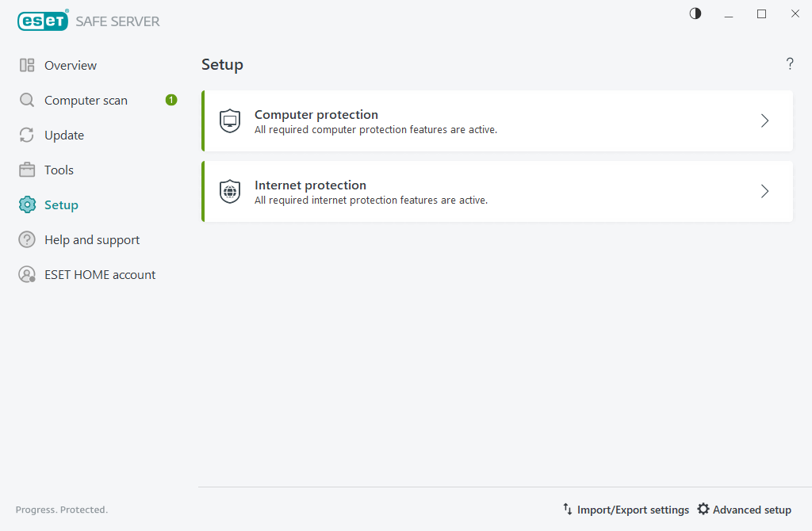Click the Overview dashboard icon in sidebar
The width and height of the screenshot is (812, 531).
coord(27,66)
